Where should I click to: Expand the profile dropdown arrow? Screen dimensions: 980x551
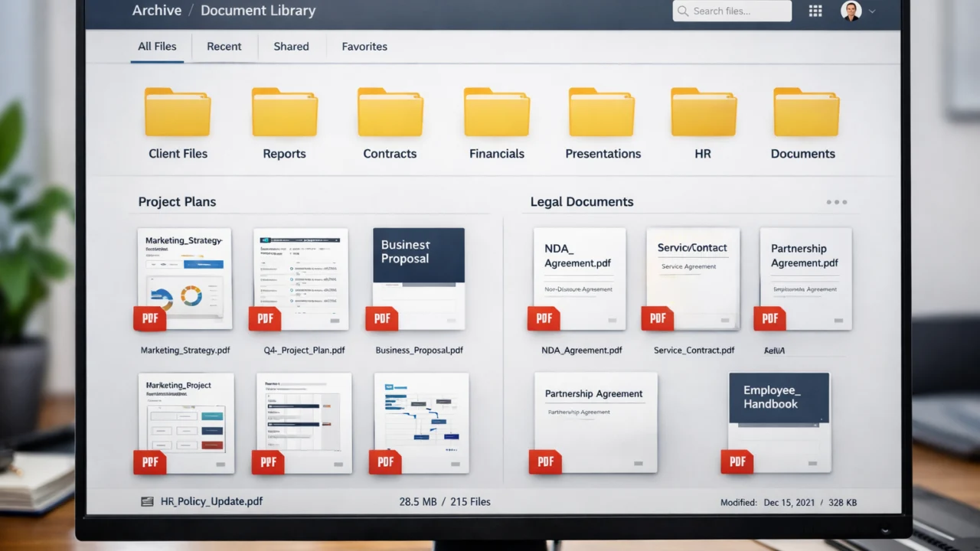(872, 11)
